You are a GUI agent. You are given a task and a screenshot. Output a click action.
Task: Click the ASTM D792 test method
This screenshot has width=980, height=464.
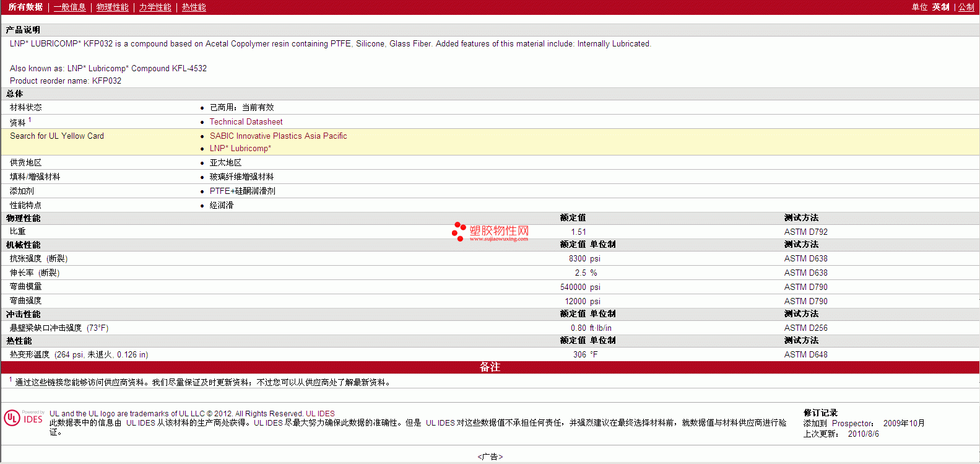pos(805,232)
